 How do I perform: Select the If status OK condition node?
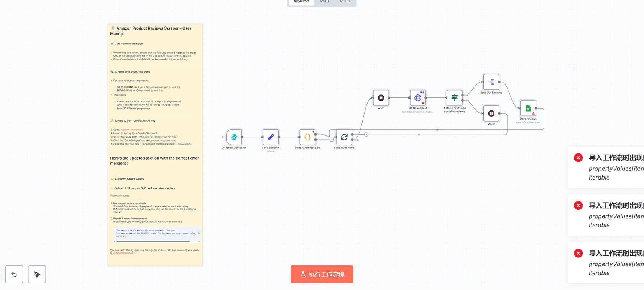pos(455,98)
